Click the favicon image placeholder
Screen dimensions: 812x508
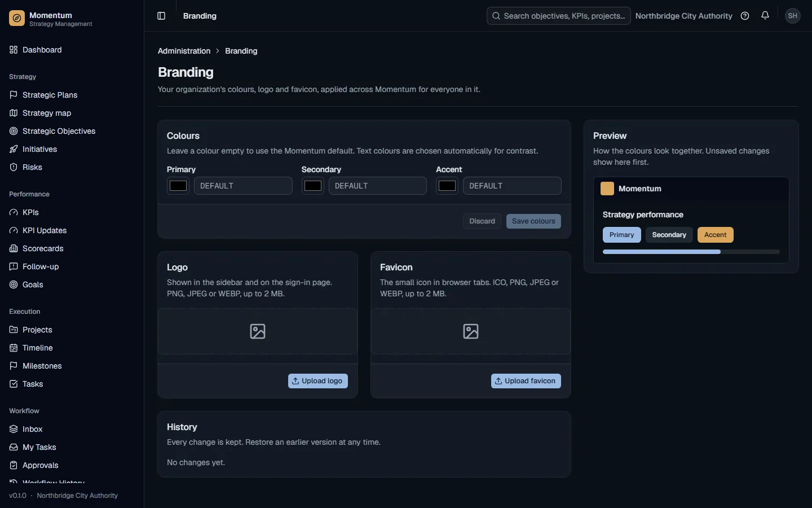(471, 331)
